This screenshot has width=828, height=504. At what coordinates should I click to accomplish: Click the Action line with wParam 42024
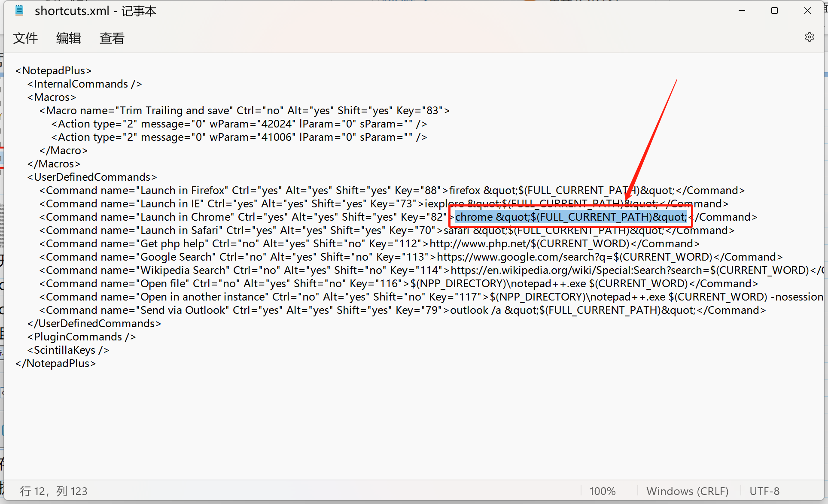pos(239,124)
